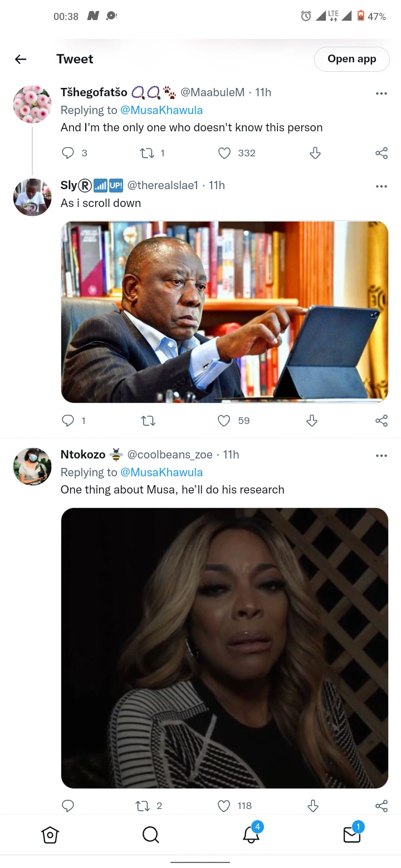Viewport: 401px width, 868px height.
Task: Open Sly's profile picture
Action: (x=32, y=198)
